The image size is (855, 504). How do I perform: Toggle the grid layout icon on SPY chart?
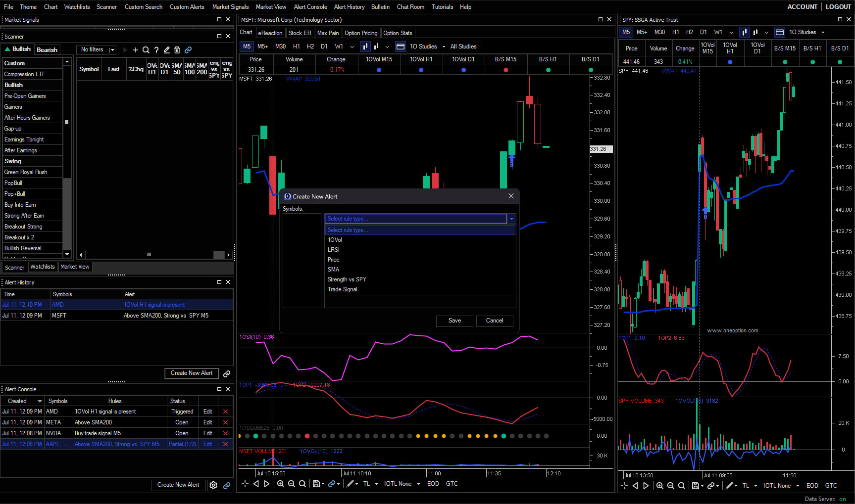[780, 32]
